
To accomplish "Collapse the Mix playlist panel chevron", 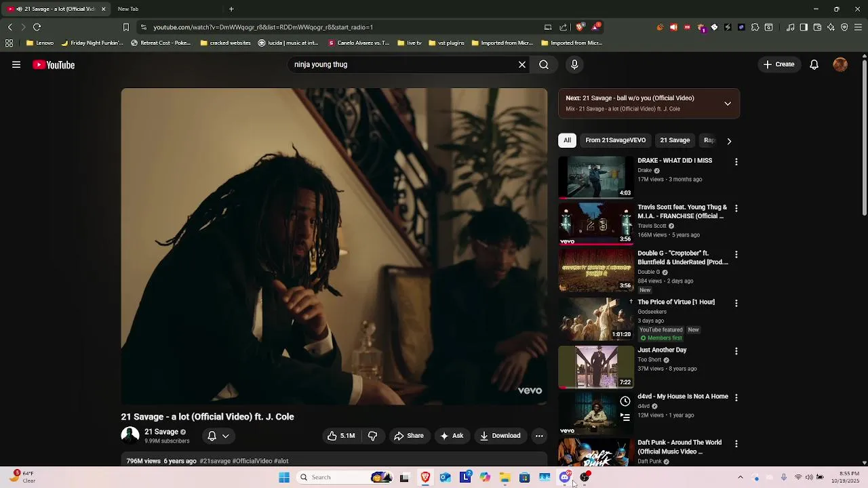I will pyautogui.click(x=728, y=104).
